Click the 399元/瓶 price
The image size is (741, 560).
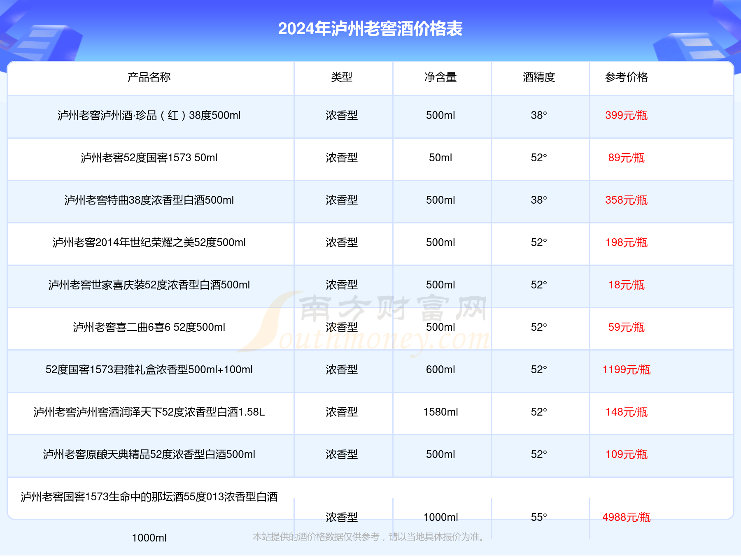[x=627, y=115]
